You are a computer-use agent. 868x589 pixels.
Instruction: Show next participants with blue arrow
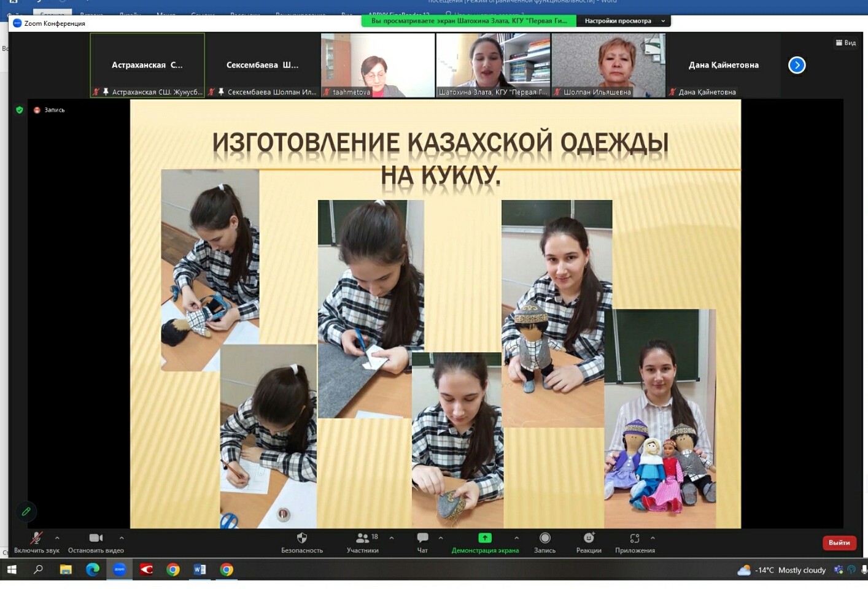pyautogui.click(x=796, y=65)
